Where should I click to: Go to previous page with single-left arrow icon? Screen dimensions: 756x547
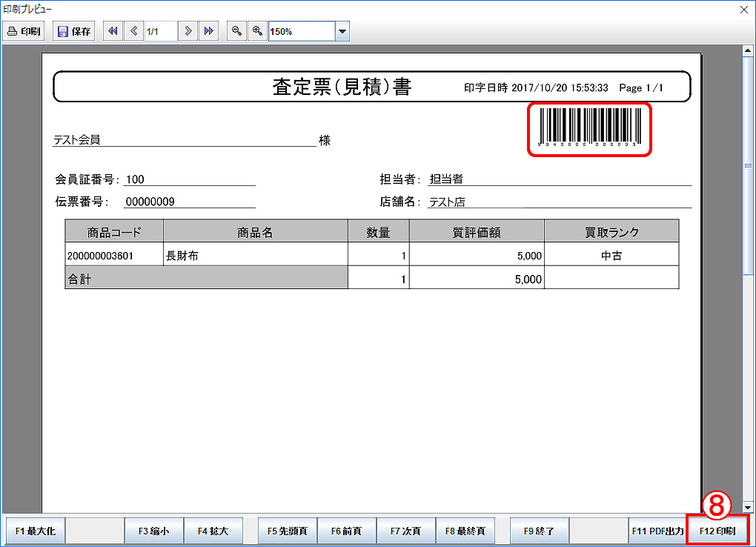coord(133,31)
